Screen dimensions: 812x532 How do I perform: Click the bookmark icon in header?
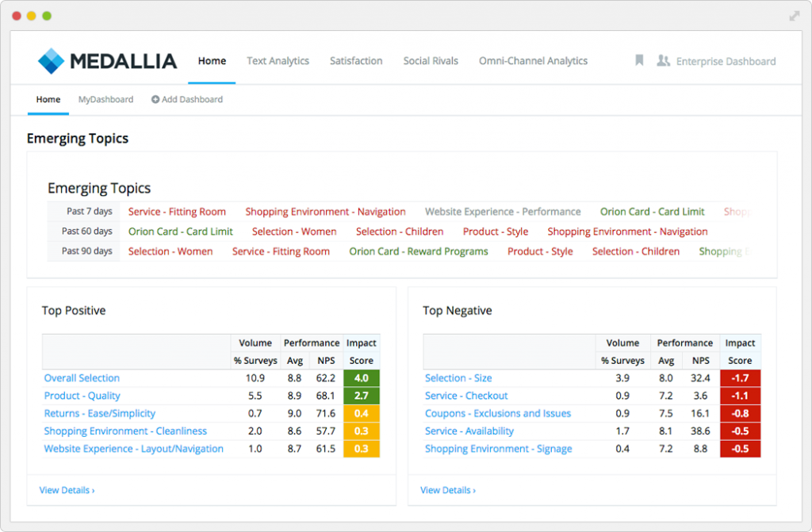[x=639, y=60]
